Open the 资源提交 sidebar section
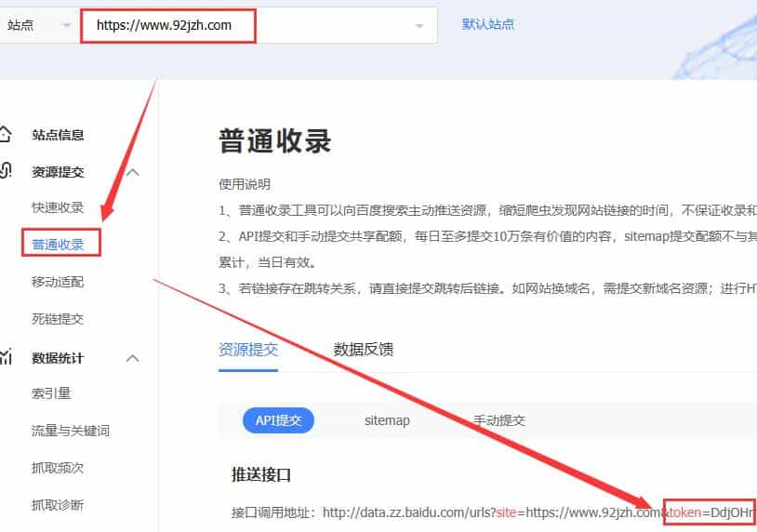This screenshot has height=532, width=757. [x=58, y=172]
